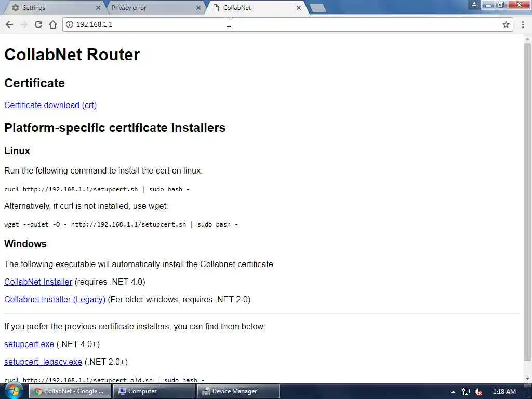The height and width of the screenshot is (399, 532).
Task: Select CollabNet Google Chrome taskbar button
Action: tap(70, 391)
